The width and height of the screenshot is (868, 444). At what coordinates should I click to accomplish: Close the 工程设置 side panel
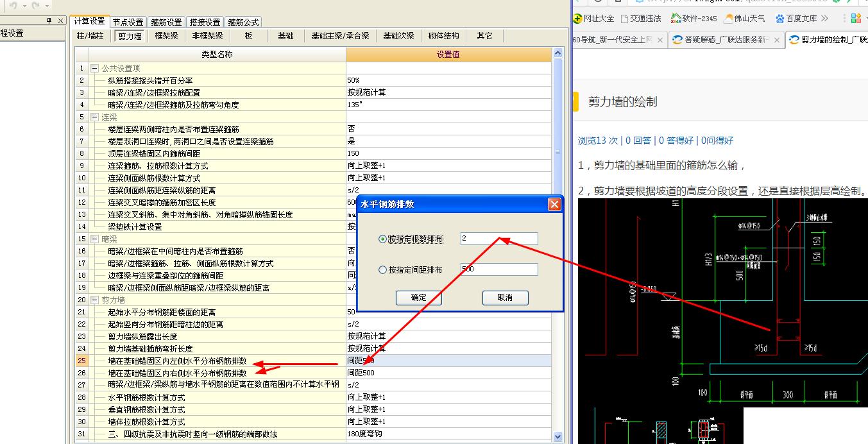coord(61,21)
